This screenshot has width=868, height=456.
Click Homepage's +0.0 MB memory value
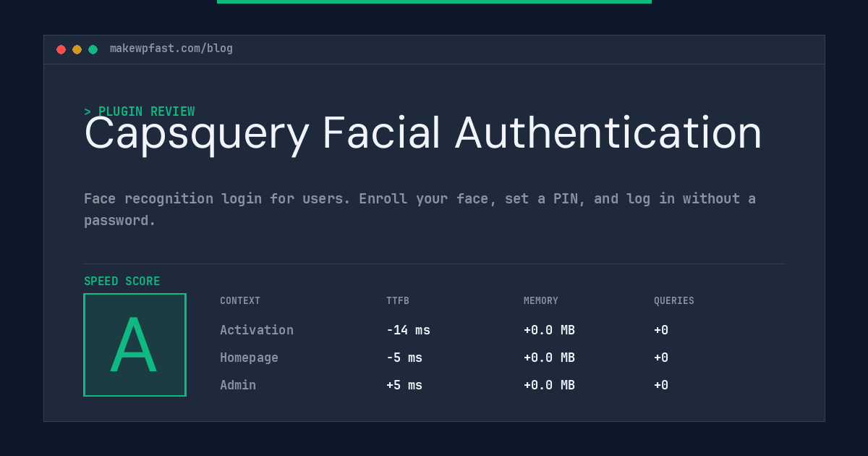pos(549,358)
